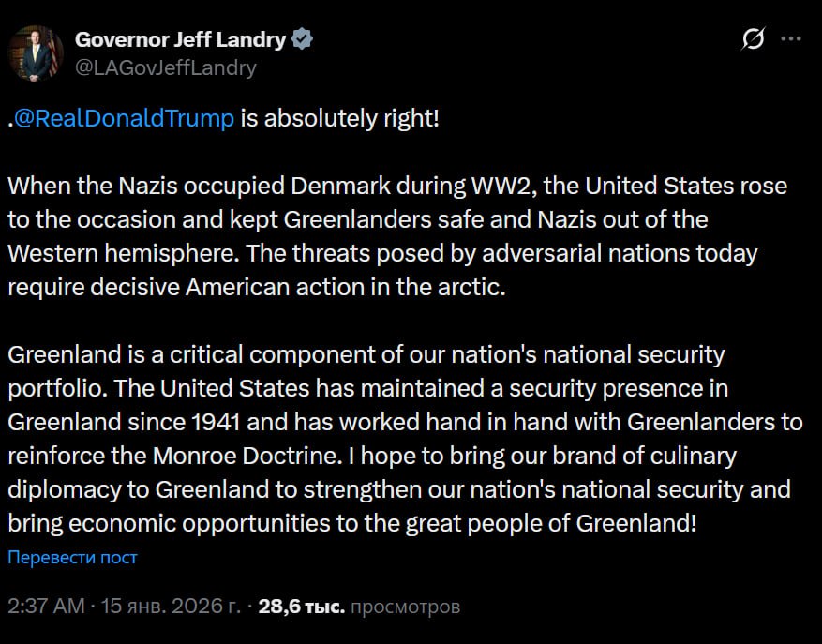
Task: Open the @LAGovJeffLandry handle link
Action: pyautogui.click(x=165, y=67)
